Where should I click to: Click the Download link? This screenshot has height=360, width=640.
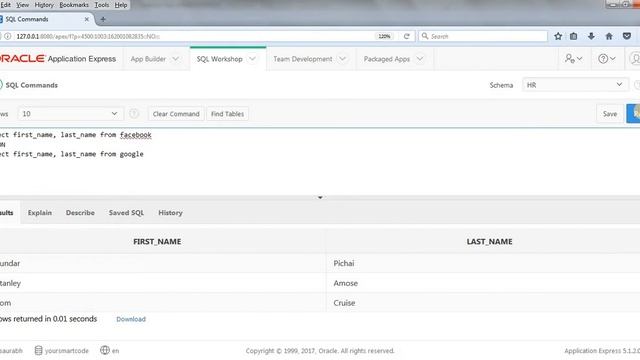pos(131,319)
